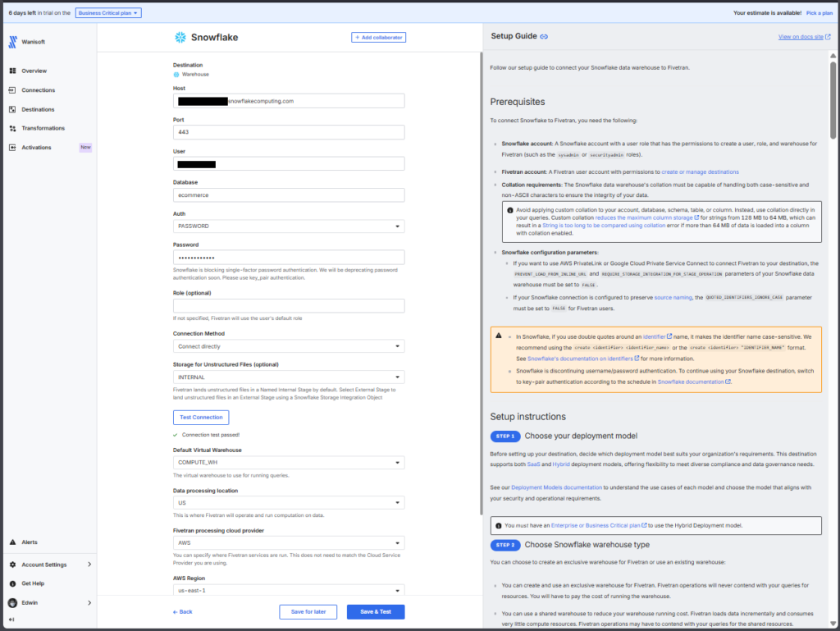
Task: Click the Alerts warning triangle icon
Action: tap(12, 542)
